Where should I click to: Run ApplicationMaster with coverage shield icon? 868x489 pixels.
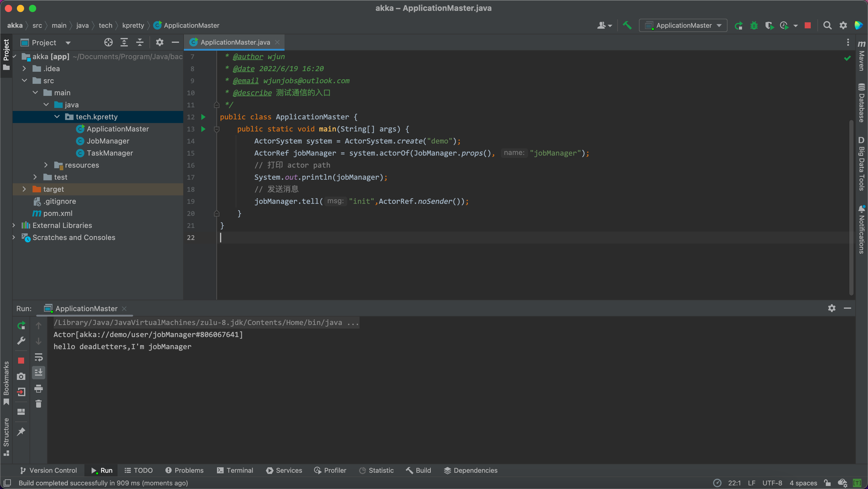point(770,25)
